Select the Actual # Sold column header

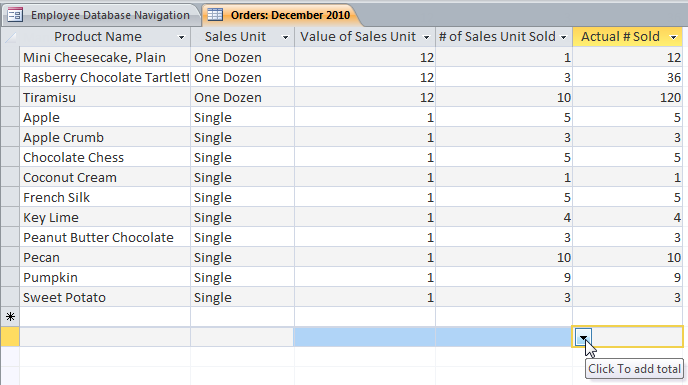pyautogui.click(x=627, y=37)
